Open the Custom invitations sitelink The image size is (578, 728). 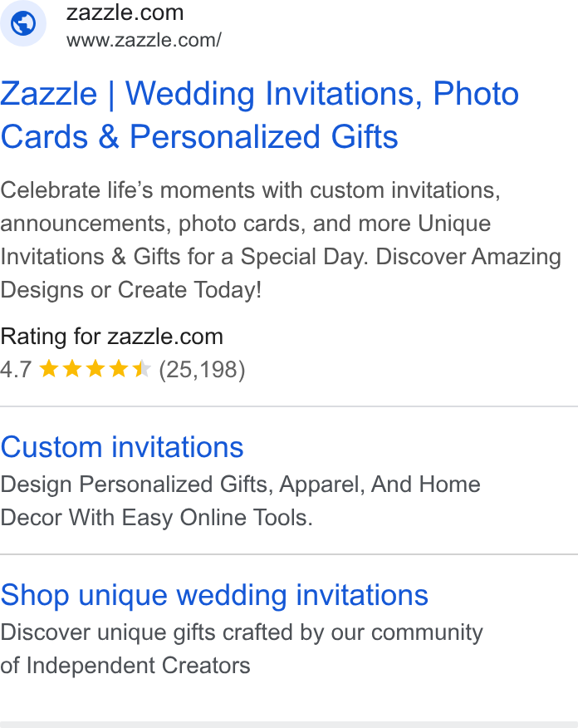click(122, 447)
